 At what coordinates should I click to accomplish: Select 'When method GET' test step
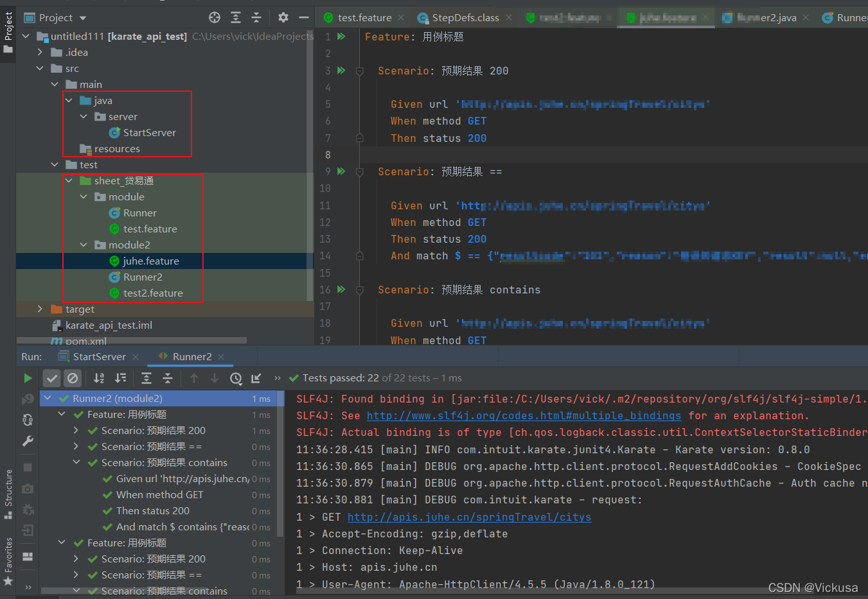pyautogui.click(x=159, y=494)
